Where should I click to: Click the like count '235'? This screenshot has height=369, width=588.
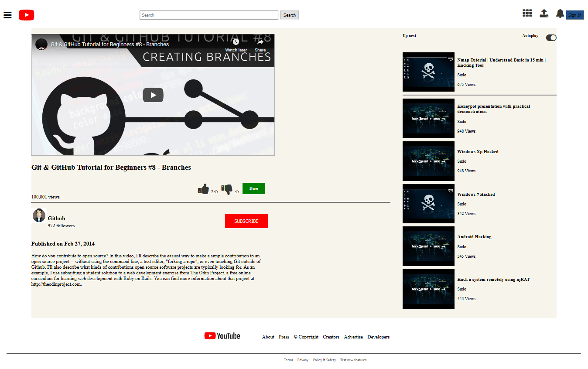click(215, 191)
